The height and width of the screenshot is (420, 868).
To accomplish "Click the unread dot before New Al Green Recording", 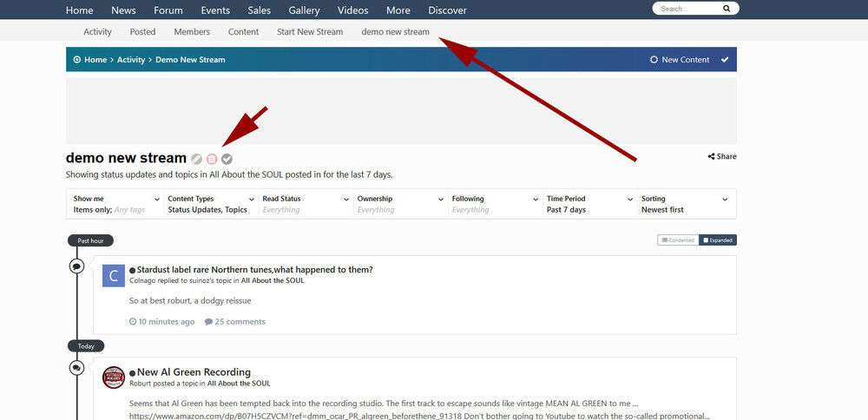I will [x=132, y=373].
